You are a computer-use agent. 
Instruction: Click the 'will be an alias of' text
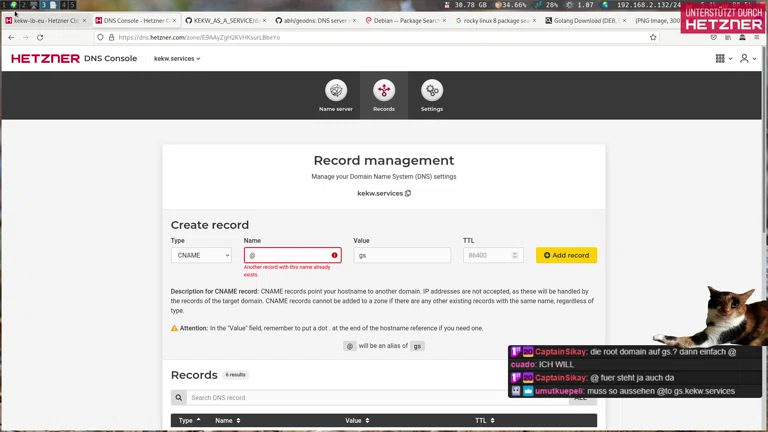(383, 346)
